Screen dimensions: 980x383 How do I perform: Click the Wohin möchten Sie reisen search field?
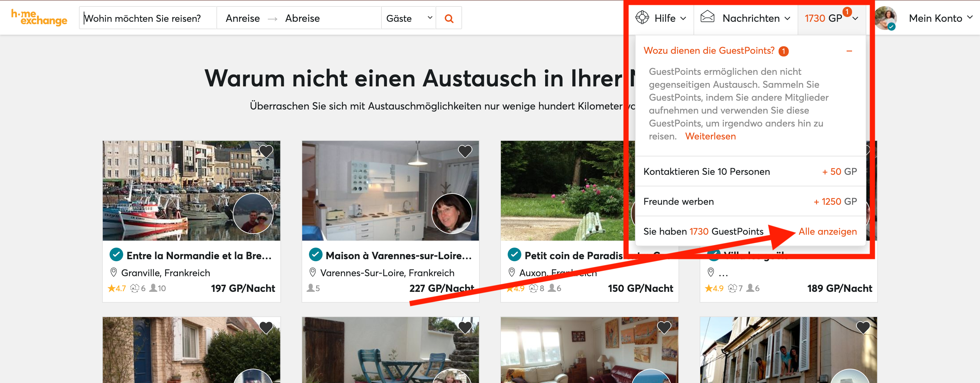pyautogui.click(x=148, y=18)
